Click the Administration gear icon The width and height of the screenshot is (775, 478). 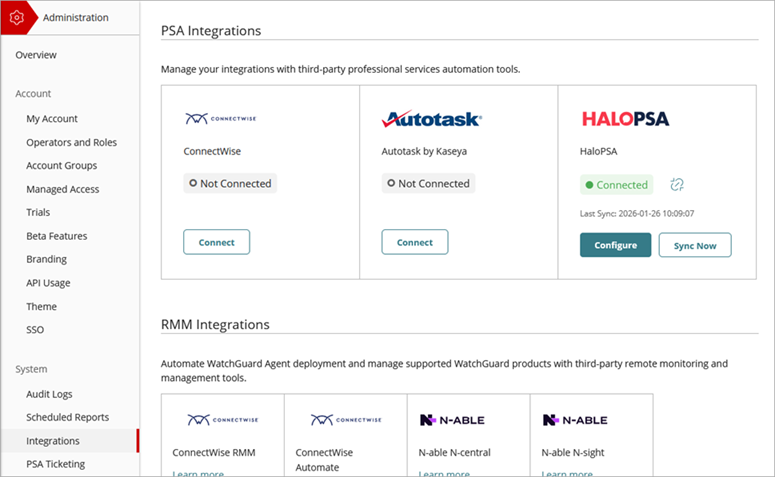coord(16,18)
